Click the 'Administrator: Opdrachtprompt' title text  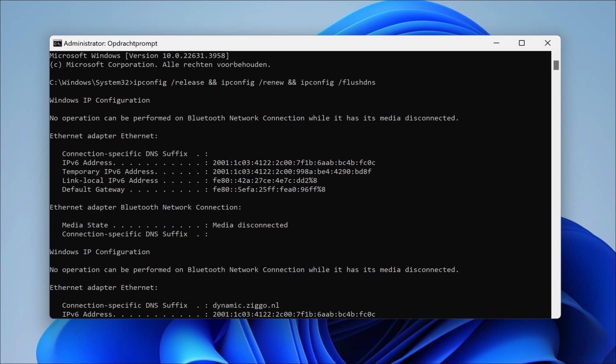111,43
